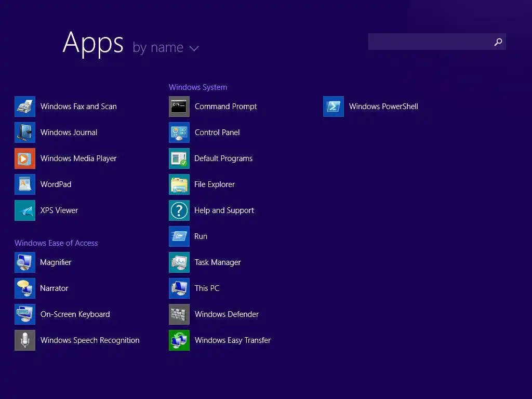Open the Windows Defender wall icon
532x399 pixels.
click(x=179, y=314)
